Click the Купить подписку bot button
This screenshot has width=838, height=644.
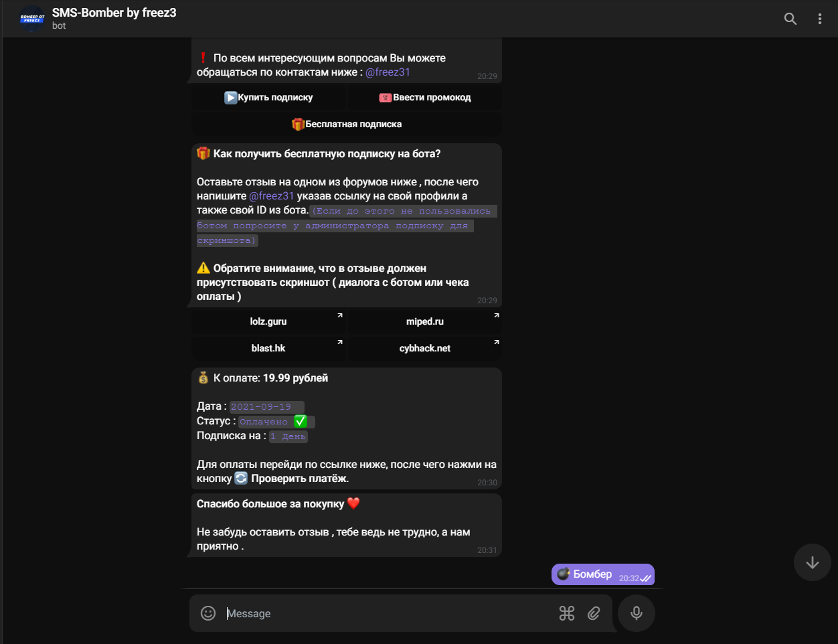[269, 98]
